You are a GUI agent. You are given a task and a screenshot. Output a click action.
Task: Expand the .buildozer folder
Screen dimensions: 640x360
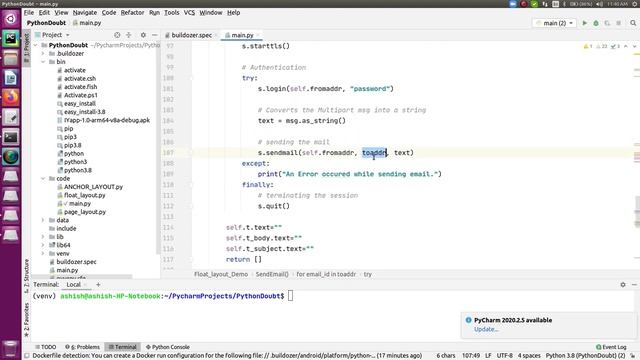pos(43,53)
